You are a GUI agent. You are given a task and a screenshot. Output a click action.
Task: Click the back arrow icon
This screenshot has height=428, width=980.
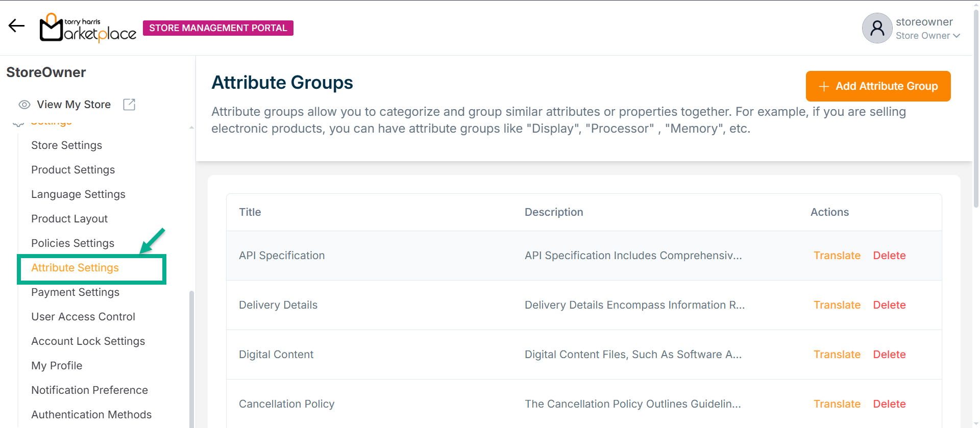pyautogui.click(x=16, y=26)
